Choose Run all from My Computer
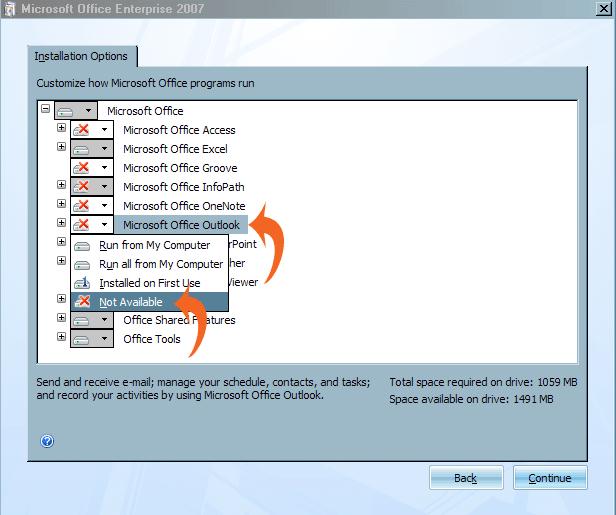 (149, 264)
